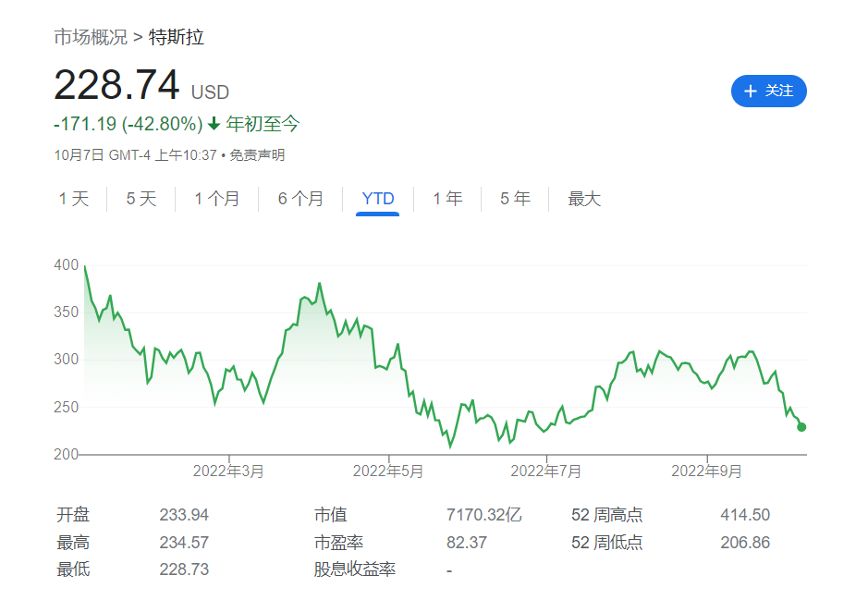Click the green endpoint dot on chart

click(801, 427)
